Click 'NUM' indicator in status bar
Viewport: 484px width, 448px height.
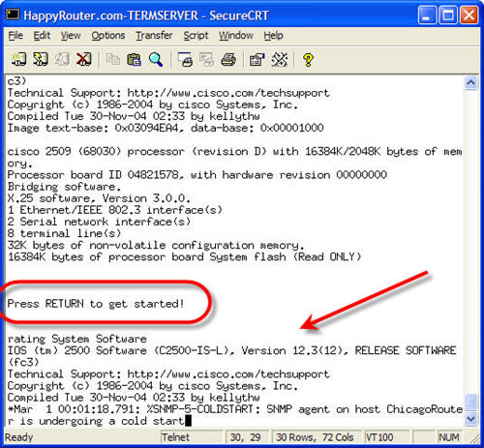point(448,437)
